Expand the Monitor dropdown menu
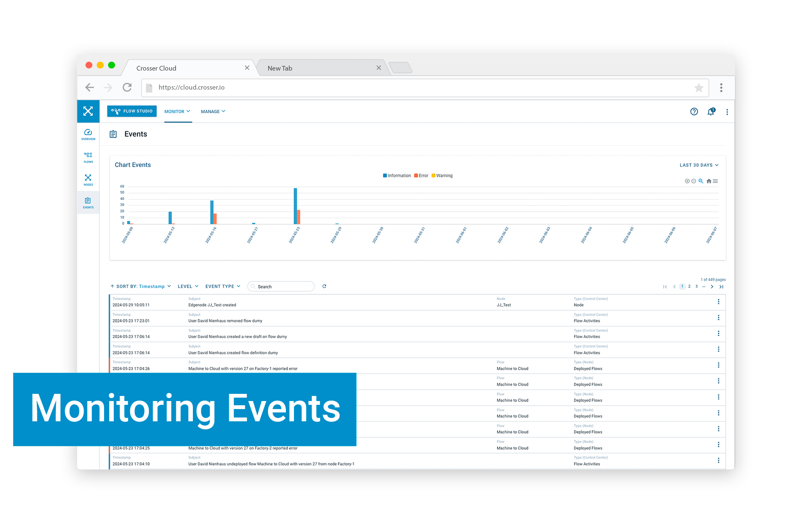812x524 pixels. 177,111
